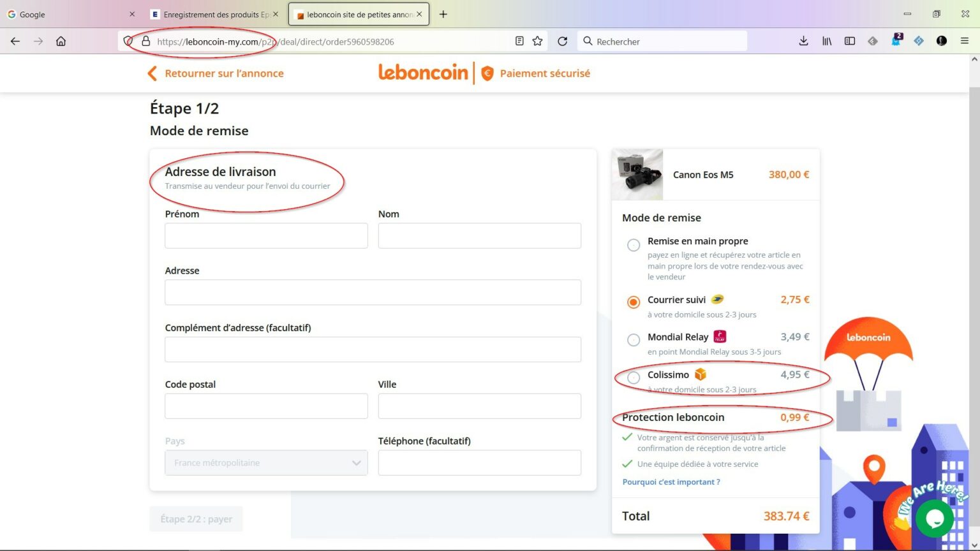This screenshot has height=551, width=980.
Task: Open the Firefox downloads icon
Action: pyautogui.click(x=803, y=41)
